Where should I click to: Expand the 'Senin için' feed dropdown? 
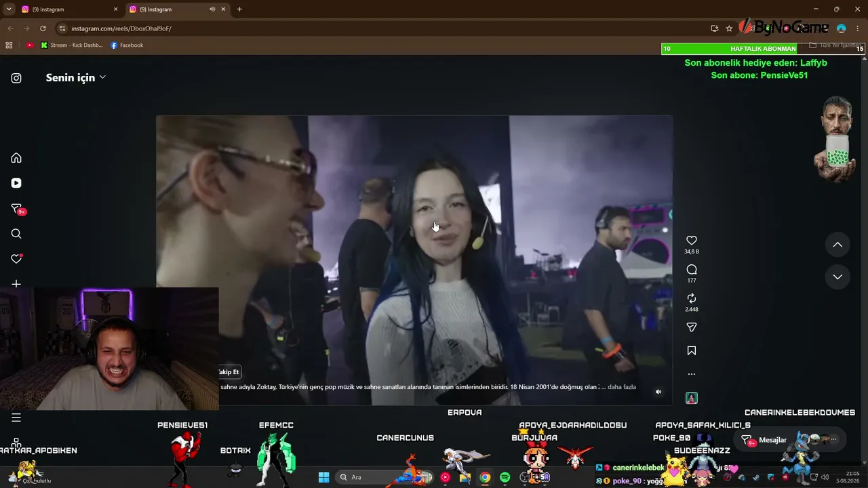click(76, 77)
